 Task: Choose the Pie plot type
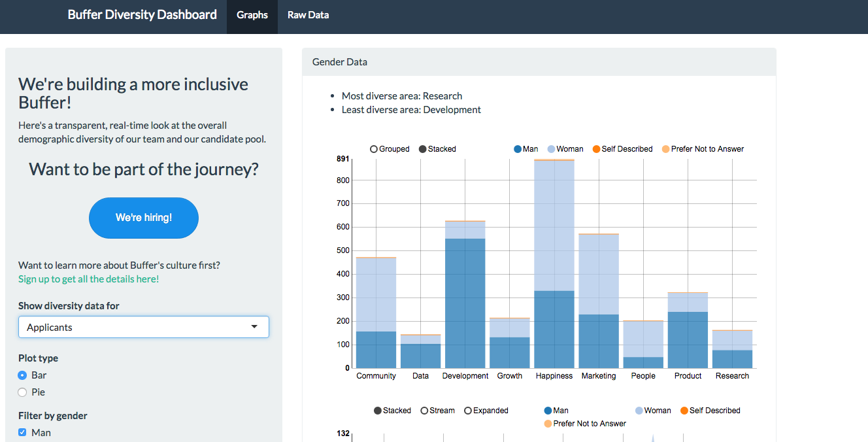(22, 392)
